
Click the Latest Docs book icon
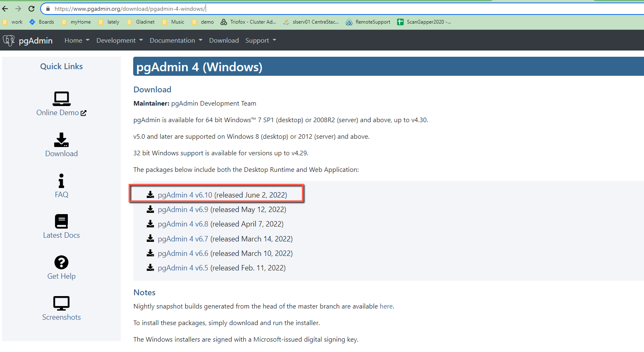62,222
